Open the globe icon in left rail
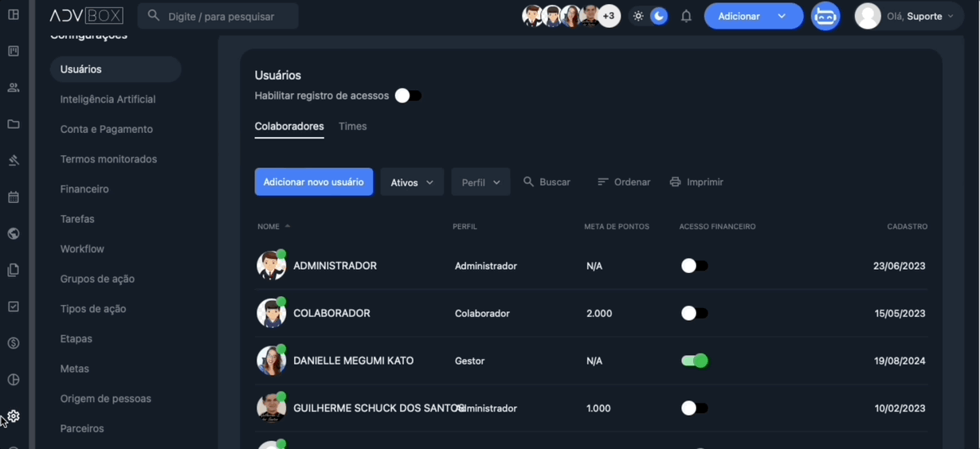Image resolution: width=980 pixels, height=449 pixels. point(14,234)
